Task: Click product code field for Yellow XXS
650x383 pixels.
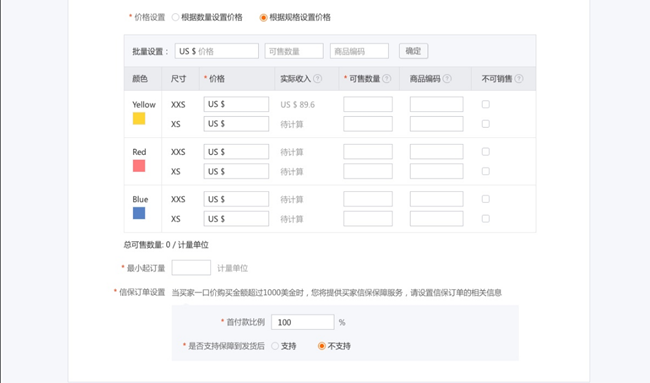Action: point(437,104)
